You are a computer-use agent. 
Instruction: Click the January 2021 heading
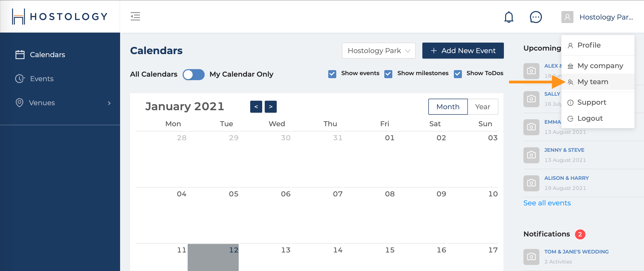184,106
